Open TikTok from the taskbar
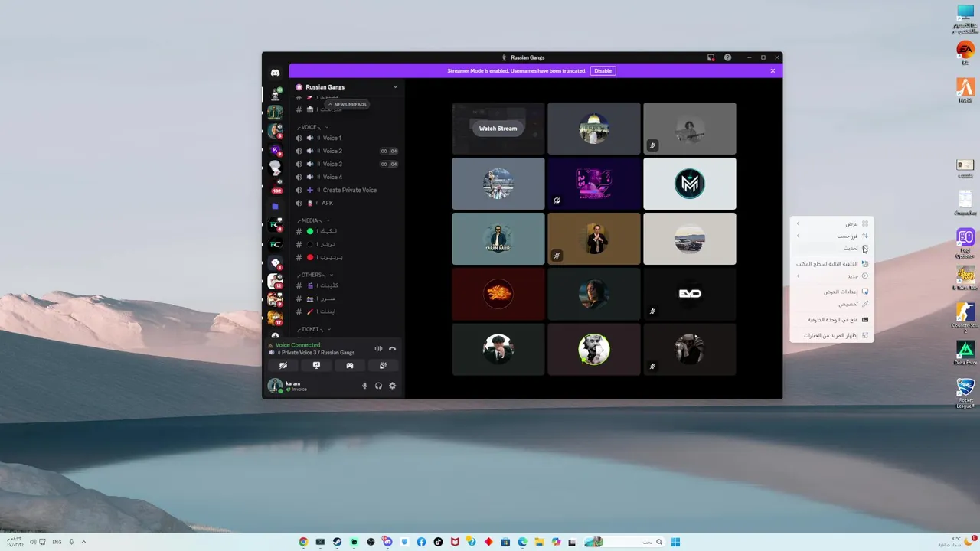 click(x=438, y=542)
